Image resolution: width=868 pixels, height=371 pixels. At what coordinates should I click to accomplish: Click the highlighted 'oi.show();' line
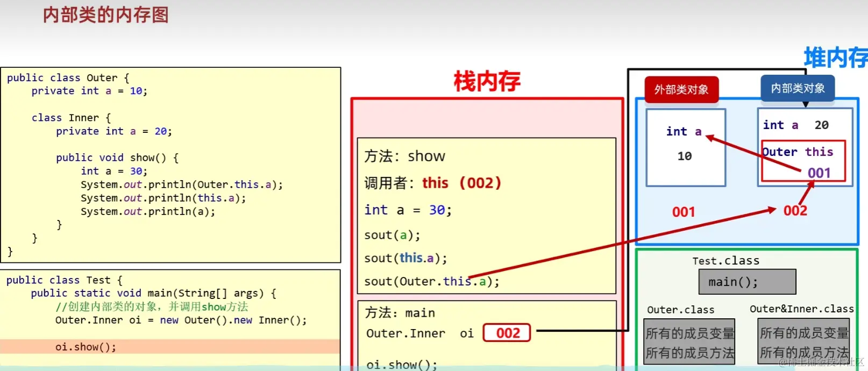pyautogui.click(x=170, y=347)
